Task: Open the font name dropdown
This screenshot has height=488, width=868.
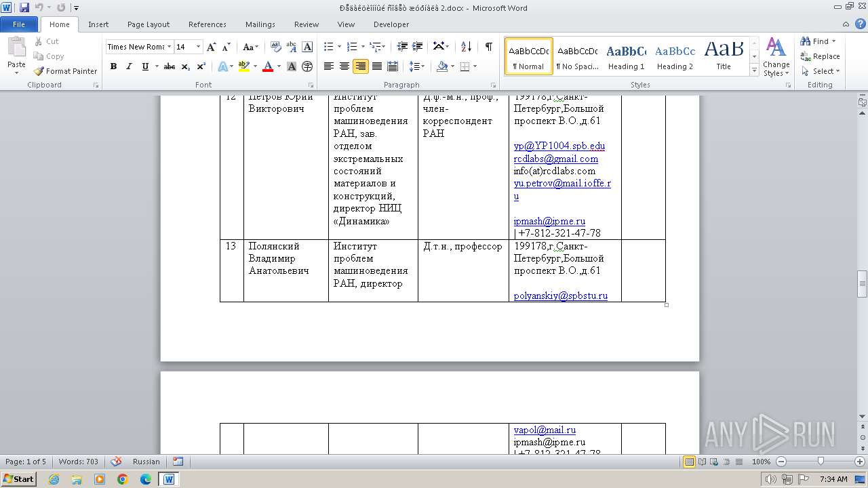Action: coord(168,47)
